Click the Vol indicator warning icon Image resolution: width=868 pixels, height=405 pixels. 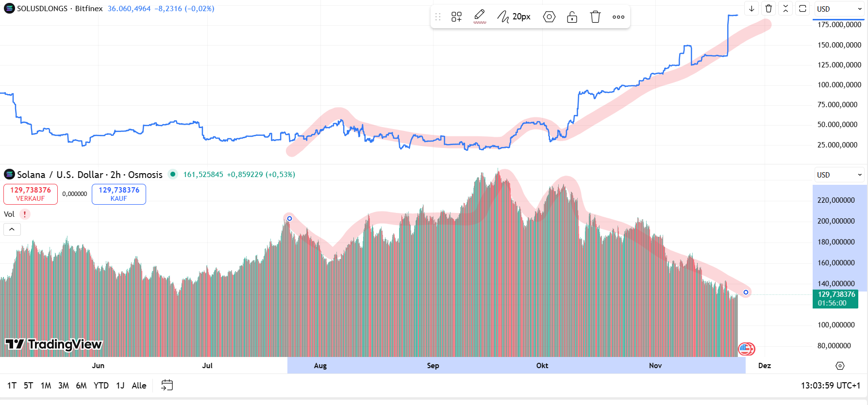[25, 214]
